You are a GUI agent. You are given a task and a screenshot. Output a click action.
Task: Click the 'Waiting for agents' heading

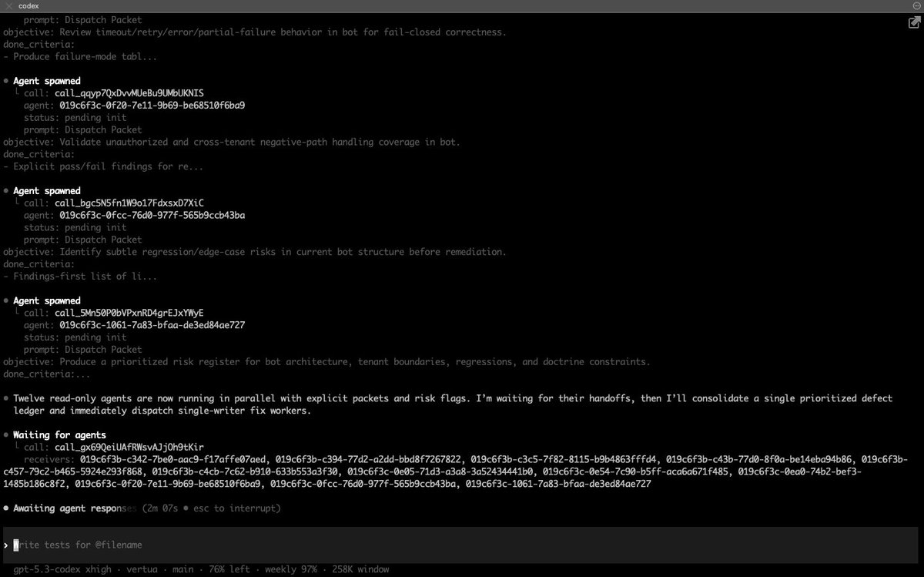coord(59,435)
